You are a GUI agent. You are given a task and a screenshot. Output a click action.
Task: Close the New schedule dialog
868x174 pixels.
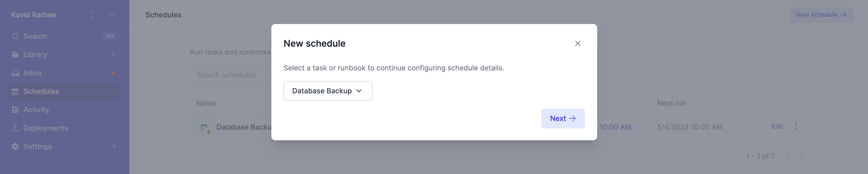point(578,43)
